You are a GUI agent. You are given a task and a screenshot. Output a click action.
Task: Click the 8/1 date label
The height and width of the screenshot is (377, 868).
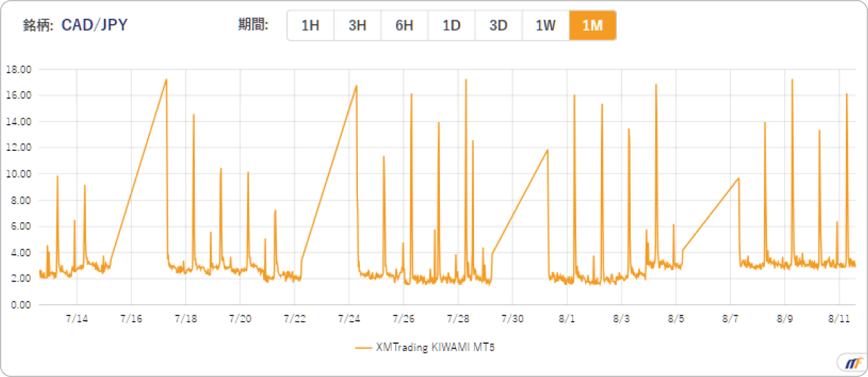[x=567, y=318]
